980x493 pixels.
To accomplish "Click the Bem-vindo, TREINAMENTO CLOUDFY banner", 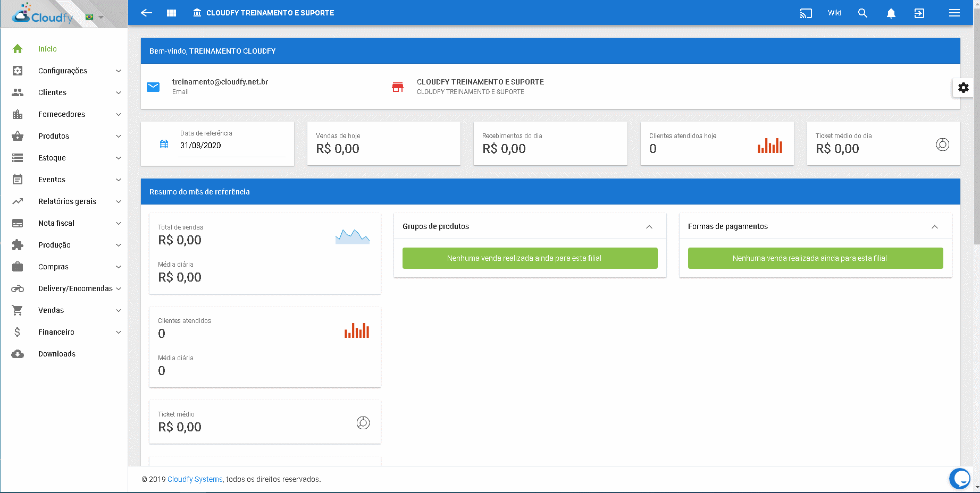I will 550,51.
